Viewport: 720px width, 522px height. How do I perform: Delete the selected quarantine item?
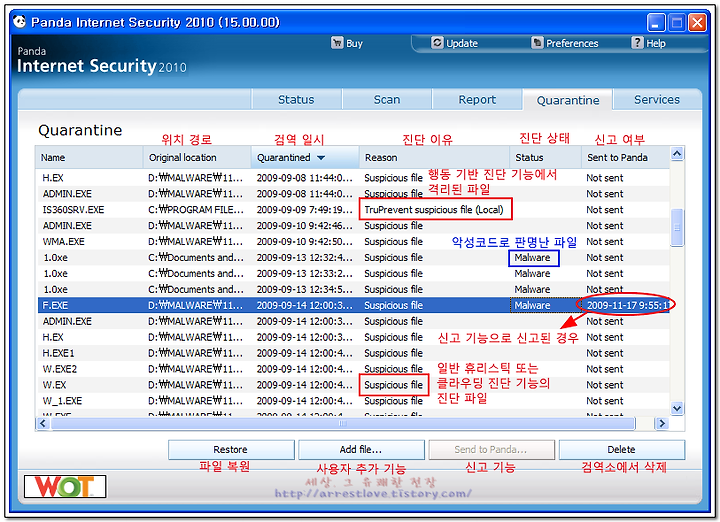pos(621,449)
